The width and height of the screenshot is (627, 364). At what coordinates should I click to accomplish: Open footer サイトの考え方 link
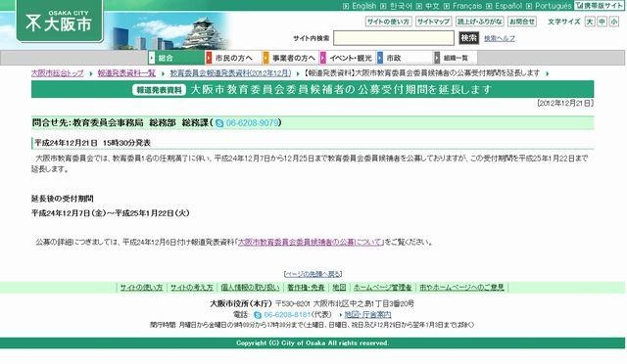(x=192, y=288)
